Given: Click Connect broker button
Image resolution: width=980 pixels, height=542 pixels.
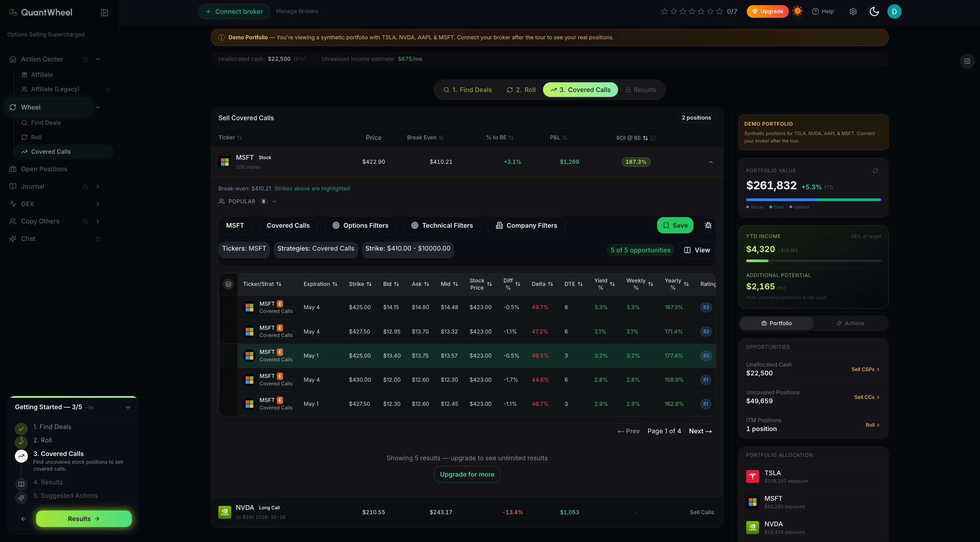Looking at the screenshot, I should (234, 11).
